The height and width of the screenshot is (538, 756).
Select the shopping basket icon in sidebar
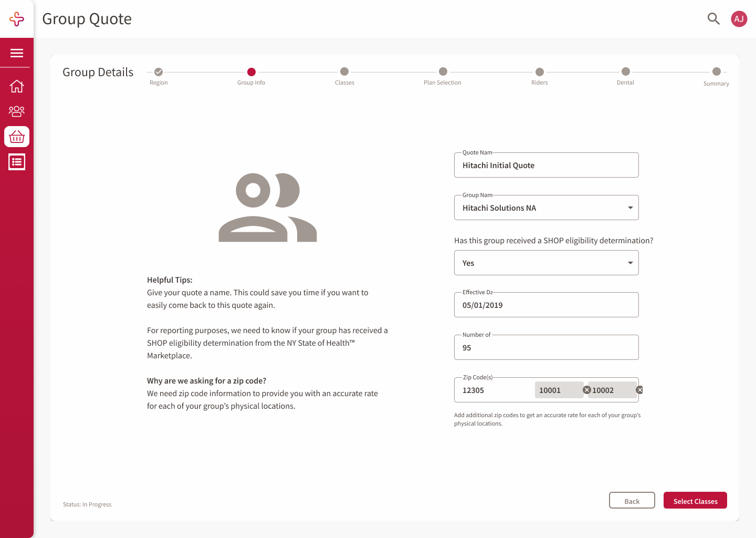tap(17, 137)
